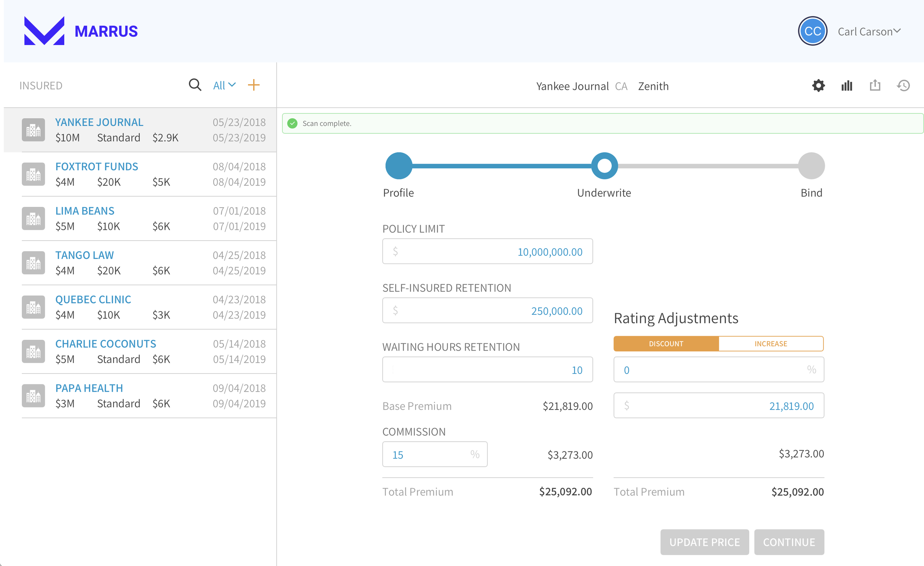Click the search magnifier icon

pyautogui.click(x=195, y=85)
